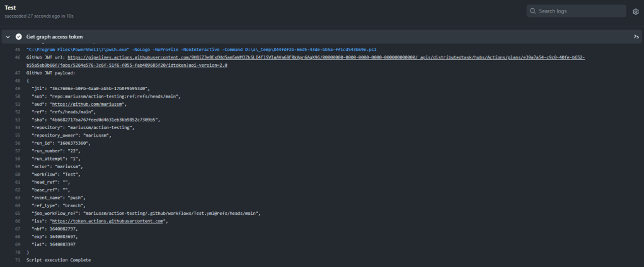
Task: Click the pwsh.exe command log line
Action: click(202, 49)
